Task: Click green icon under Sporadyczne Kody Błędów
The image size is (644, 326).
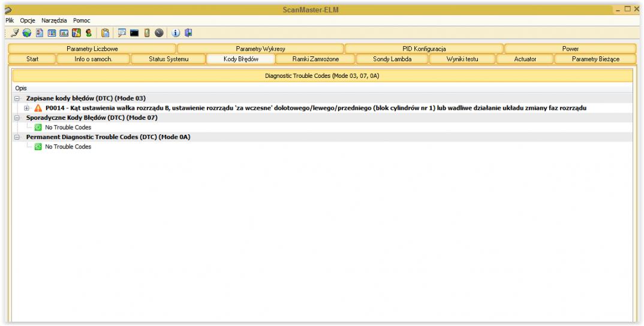Action: tap(38, 127)
